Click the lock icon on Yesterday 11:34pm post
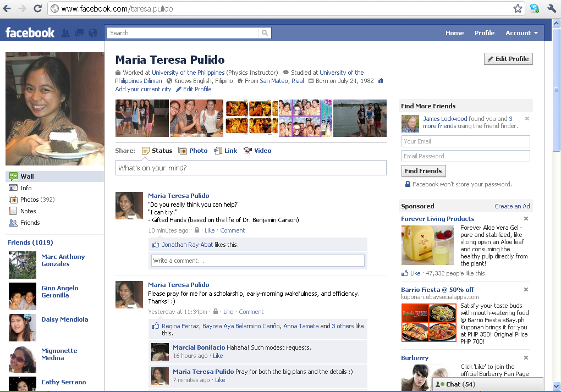Image resolution: width=561 pixels, height=392 pixels. coord(216,312)
